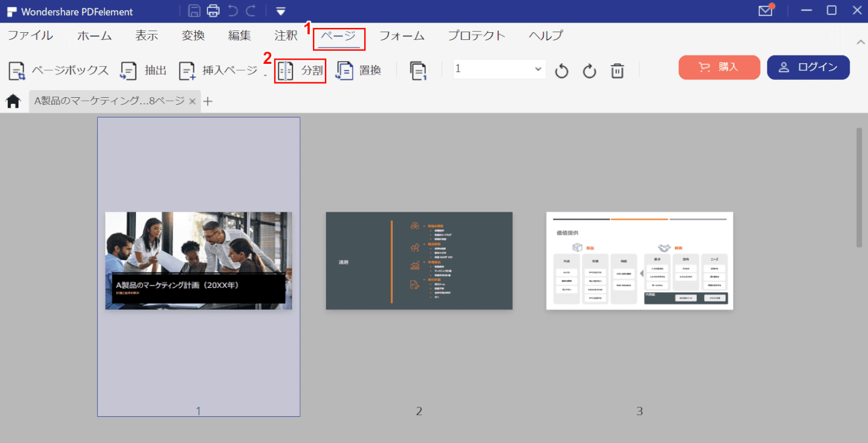Go to the Home screen icon
Image resolution: width=868 pixels, height=443 pixels.
coord(13,101)
